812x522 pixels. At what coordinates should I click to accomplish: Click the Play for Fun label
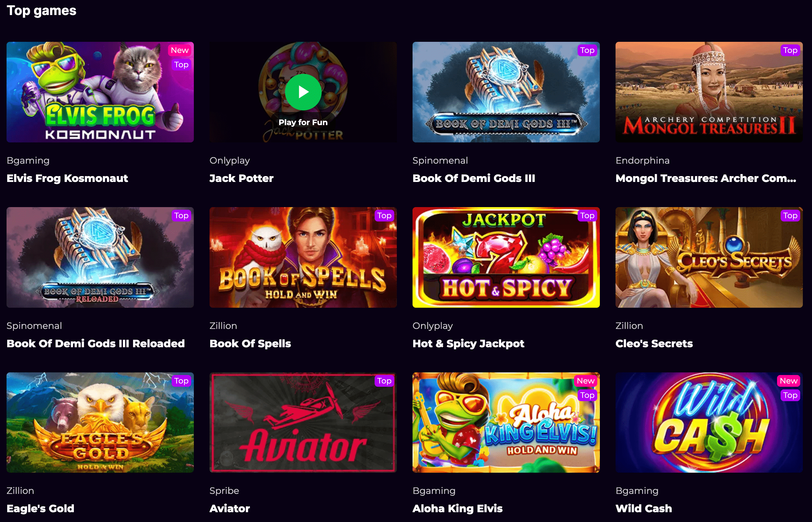[303, 122]
